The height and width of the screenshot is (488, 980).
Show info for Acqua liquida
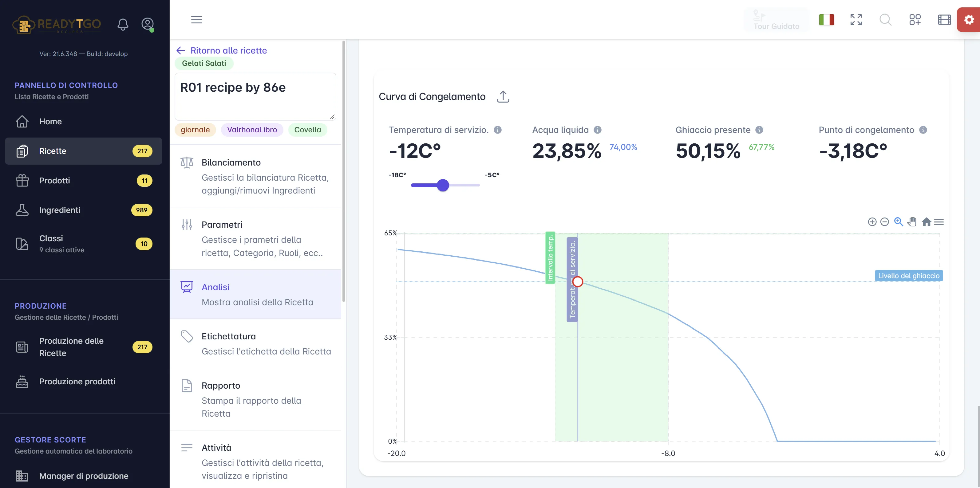598,130
